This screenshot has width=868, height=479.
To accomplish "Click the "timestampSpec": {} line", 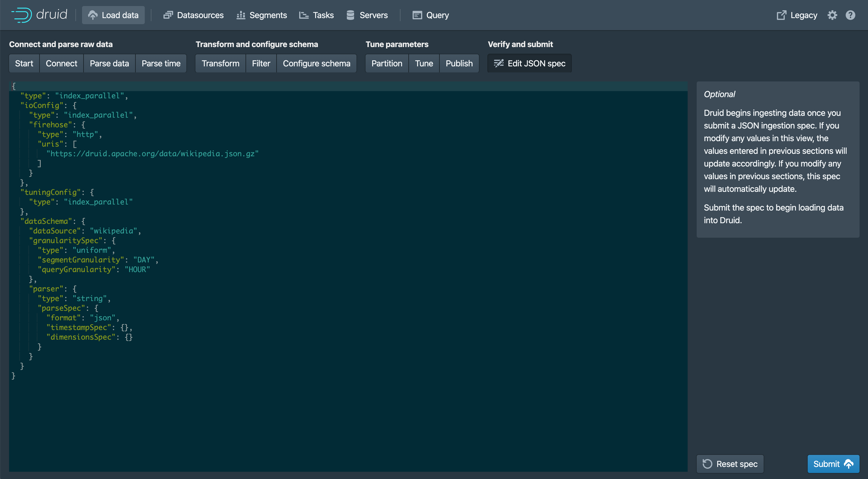I will (89, 328).
